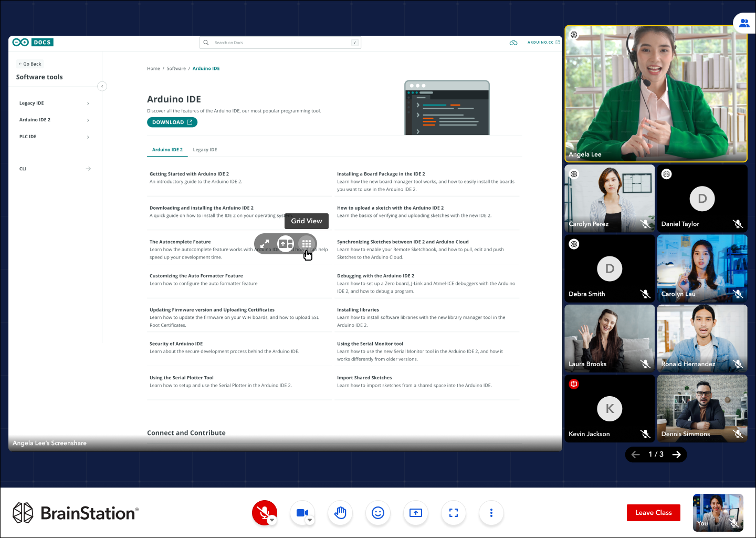Click the Arduino Docs logo

point(33,43)
